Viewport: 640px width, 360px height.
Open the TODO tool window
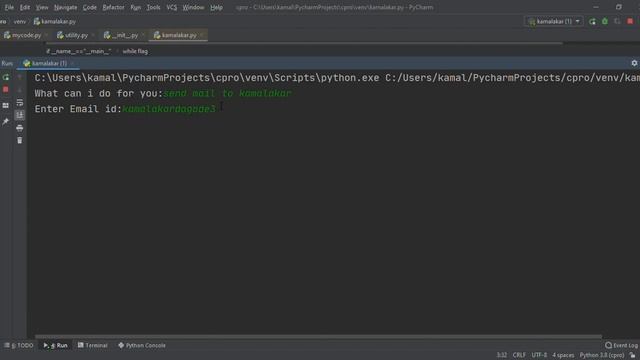(19, 345)
